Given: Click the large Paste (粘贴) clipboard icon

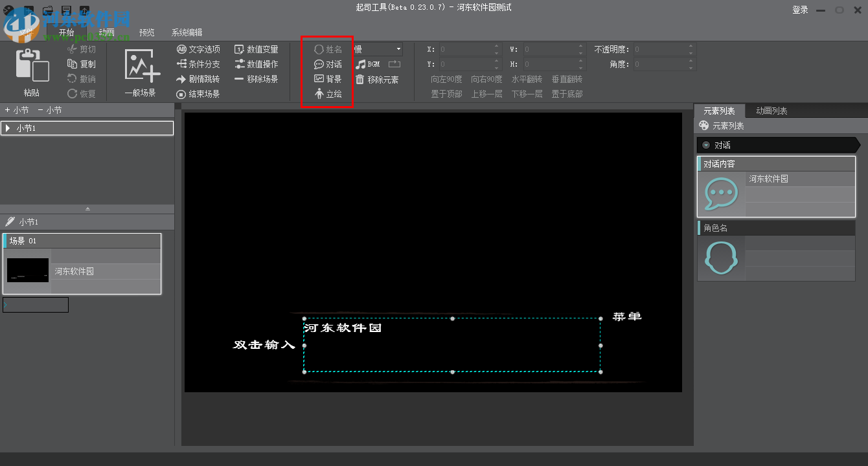Looking at the screenshot, I should [x=32, y=65].
